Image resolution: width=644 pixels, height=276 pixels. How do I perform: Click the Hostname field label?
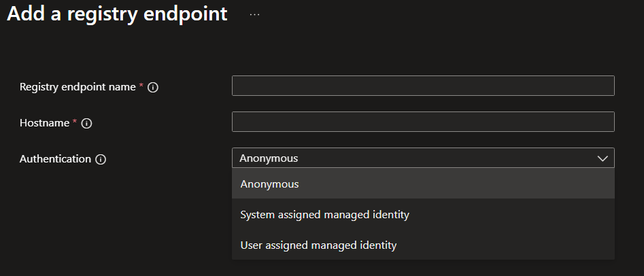pos(44,123)
